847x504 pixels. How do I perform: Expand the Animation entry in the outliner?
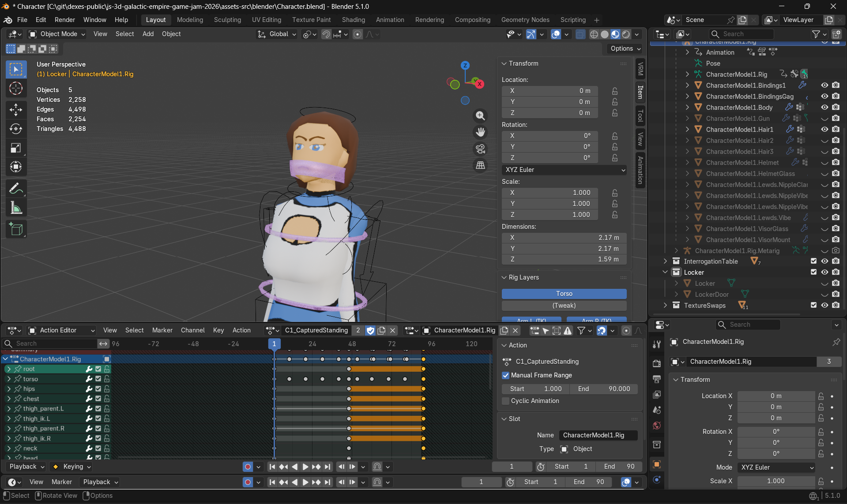click(687, 52)
